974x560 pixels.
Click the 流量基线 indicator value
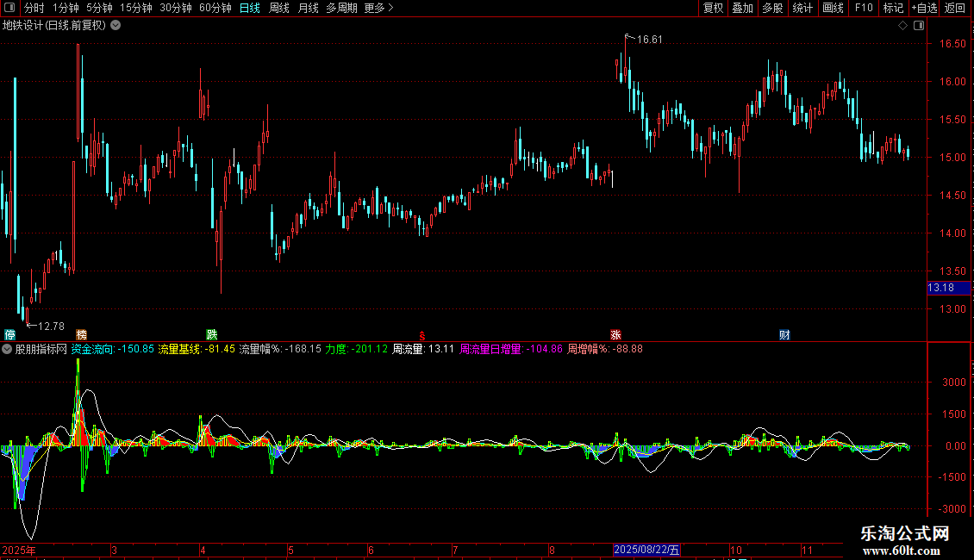pyautogui.click(x=197, y=349)
